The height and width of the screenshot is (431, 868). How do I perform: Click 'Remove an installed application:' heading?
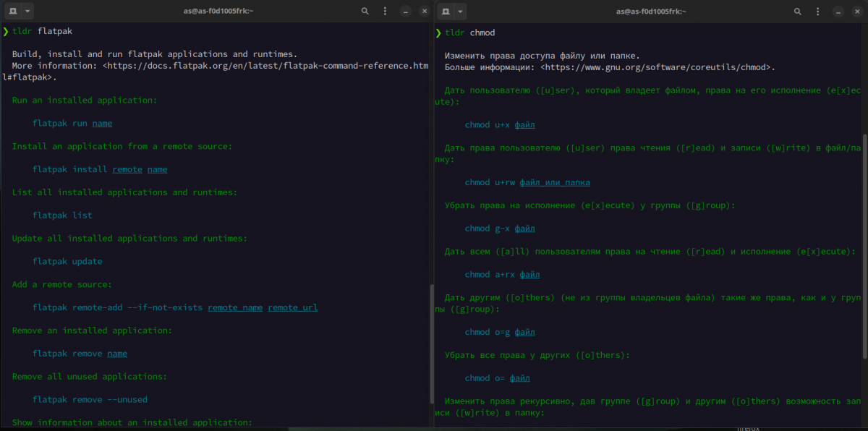(x=92, y=330)
